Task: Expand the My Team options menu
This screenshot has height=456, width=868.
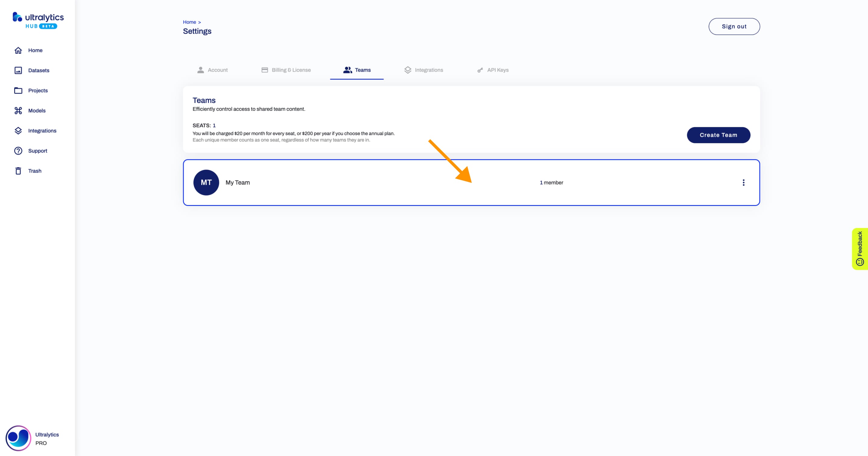Action: (744, 183)
